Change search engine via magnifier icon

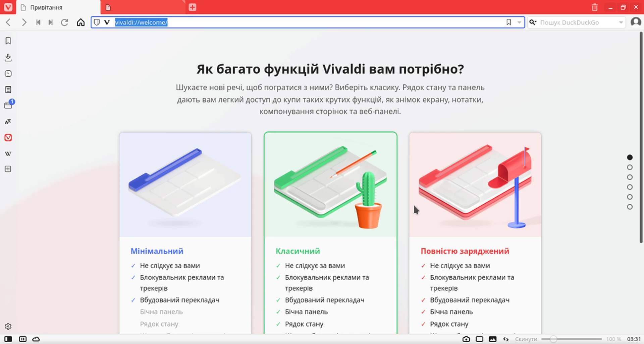click(533, 22)
